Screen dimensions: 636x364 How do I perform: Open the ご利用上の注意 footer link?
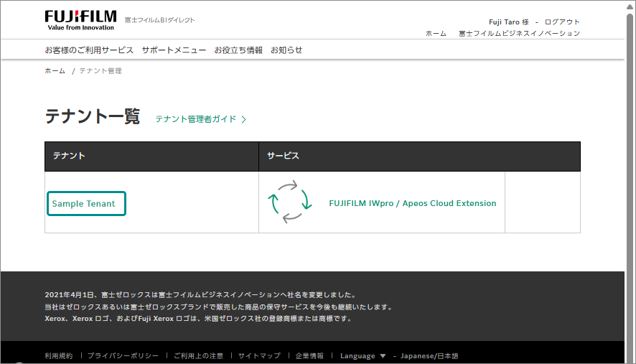[199, 356]
